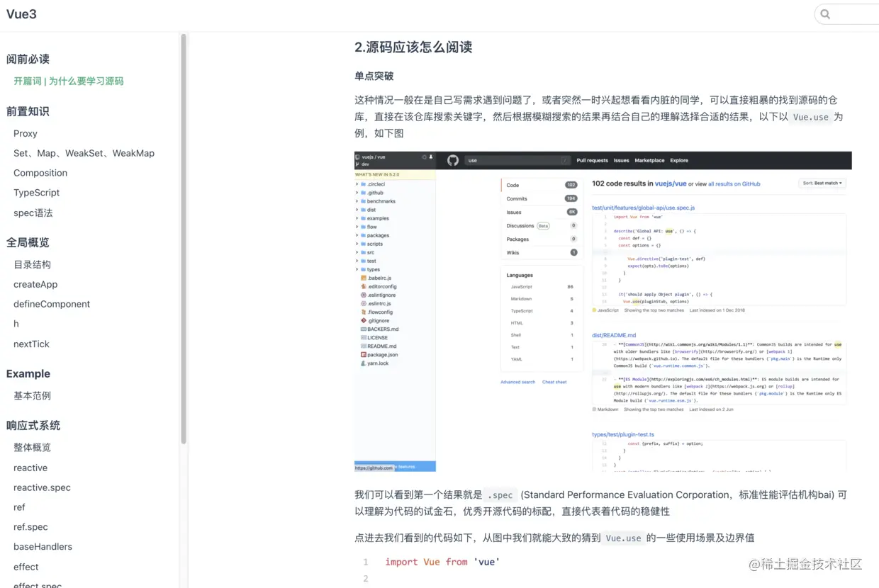Click the 2.源码应该怎么阅读 heading
This screenshot has width=879, height=588.
[413, 47]
